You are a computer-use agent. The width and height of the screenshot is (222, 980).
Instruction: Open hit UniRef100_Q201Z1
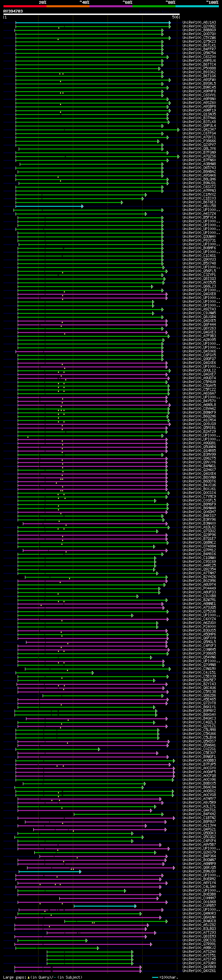199,726
